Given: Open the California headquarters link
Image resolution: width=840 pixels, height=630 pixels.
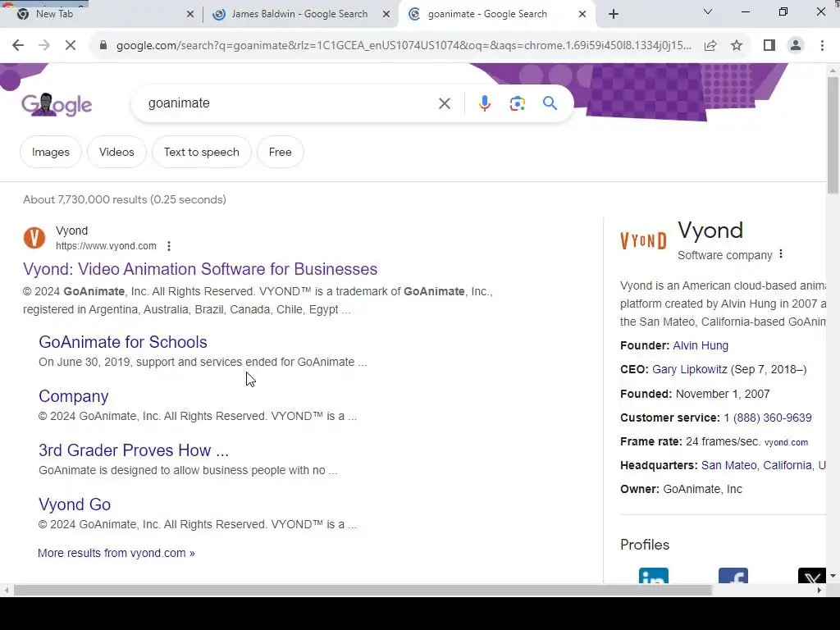Looking at the screenshot, I should [x=787, y=465].
